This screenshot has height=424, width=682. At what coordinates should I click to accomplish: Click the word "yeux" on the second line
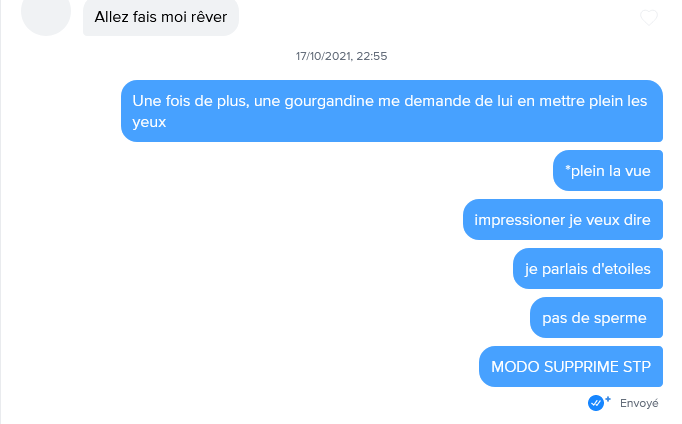(x=149, y=122)
